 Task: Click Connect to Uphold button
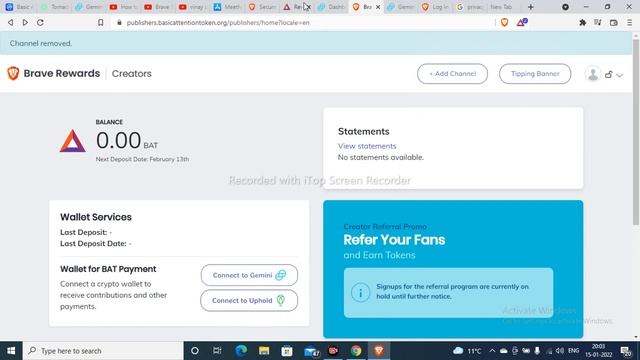[x=249, y=300]
